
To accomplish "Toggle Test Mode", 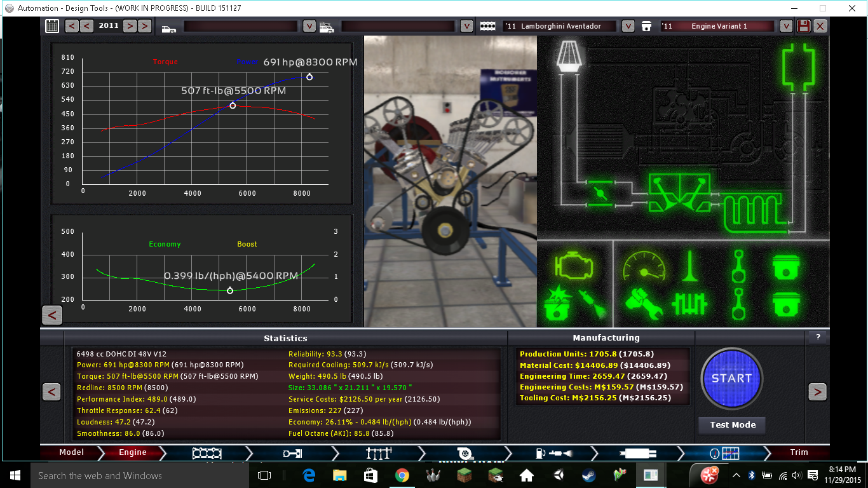I will click(x=733, y=424).
